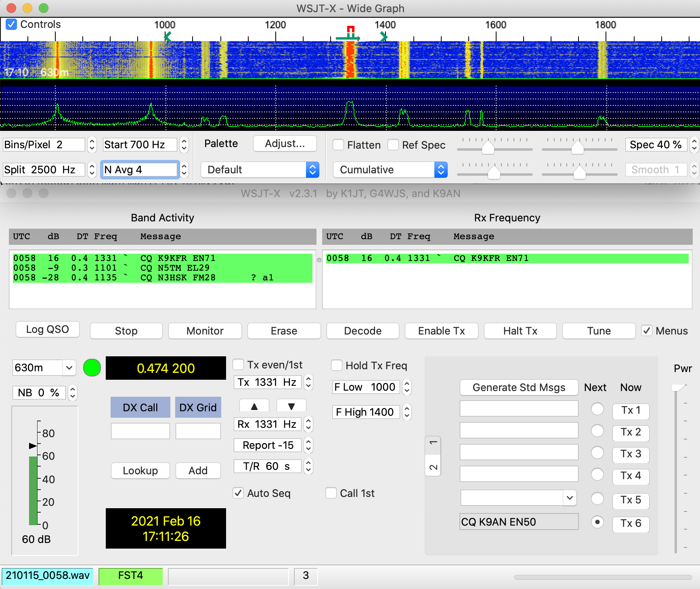The height and width of the screenshot is (589, 700).
Task: Click the Pwr output slider handle
Action: pos(676,388)
